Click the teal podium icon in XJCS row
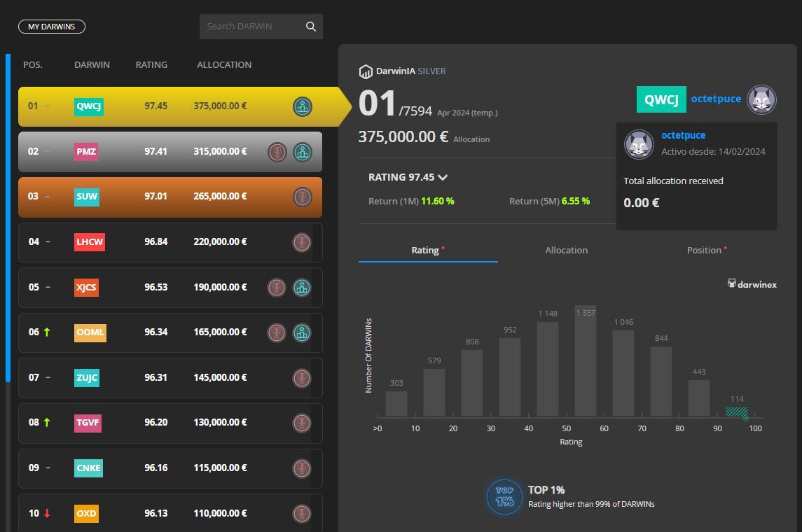This screenshot has width=802, height=532. click(x=302, y=288)
